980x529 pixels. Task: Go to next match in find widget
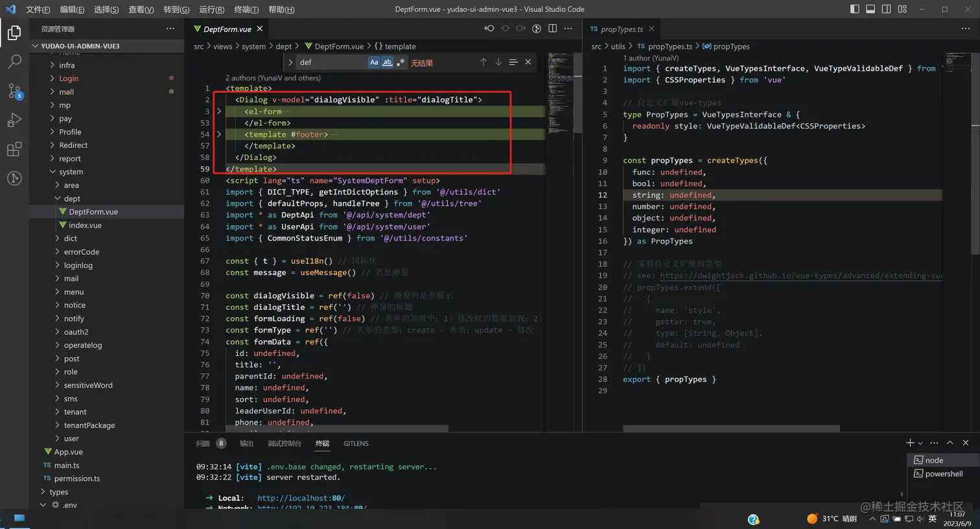click(498, 62)
